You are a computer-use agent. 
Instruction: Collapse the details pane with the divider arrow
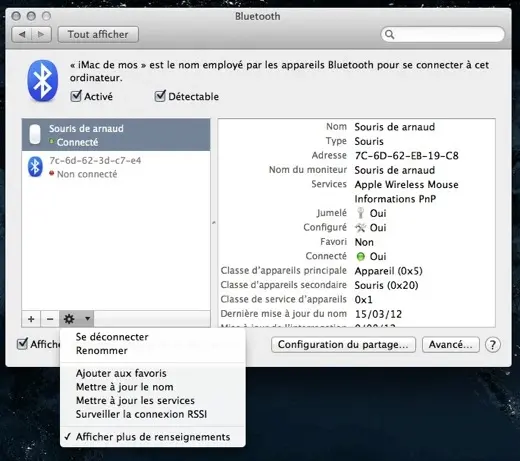(x=214, y=222)
